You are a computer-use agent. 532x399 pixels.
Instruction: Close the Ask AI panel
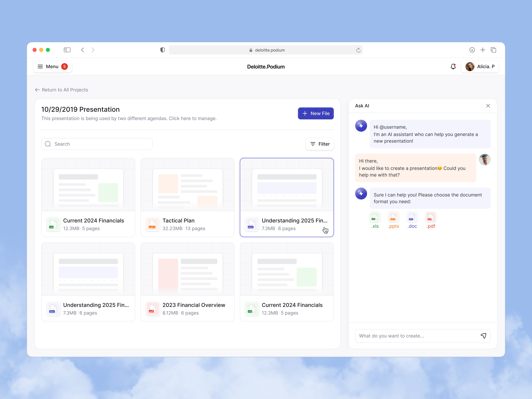(488, 106)
